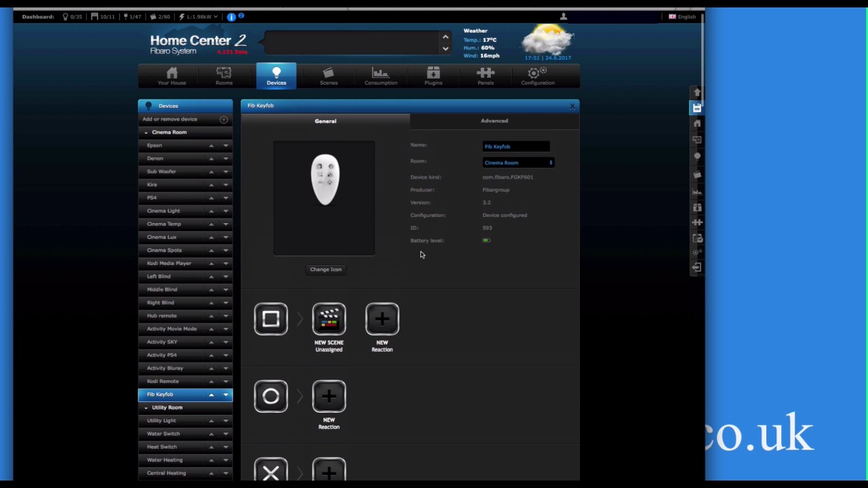Open the power L:1.98kW dropdown in dashboard bar

pos(199,16)
